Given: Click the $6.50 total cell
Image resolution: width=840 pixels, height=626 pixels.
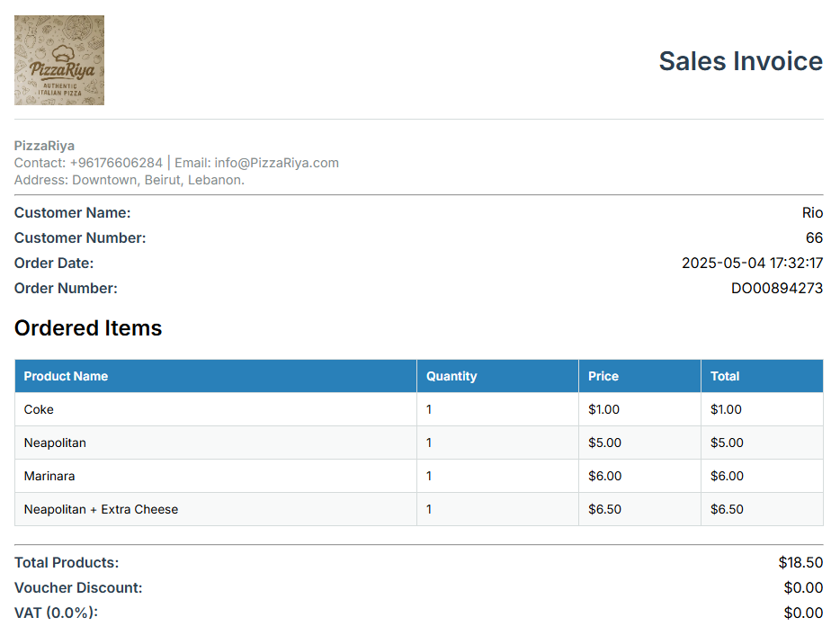Looking at the screenshot, I should (x=762, y=509).
